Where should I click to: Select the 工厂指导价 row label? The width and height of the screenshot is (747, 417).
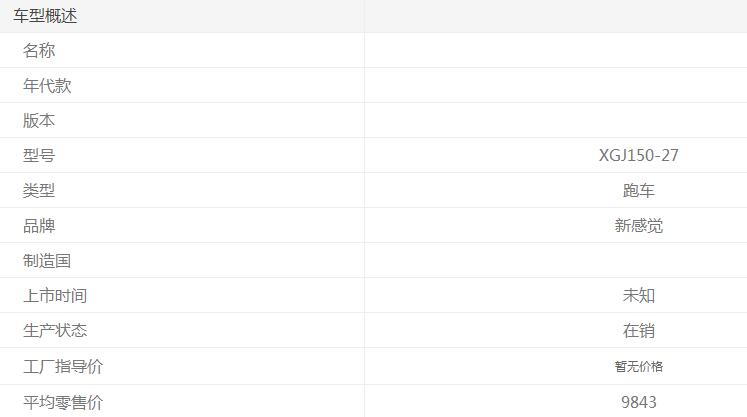(63, 367)
